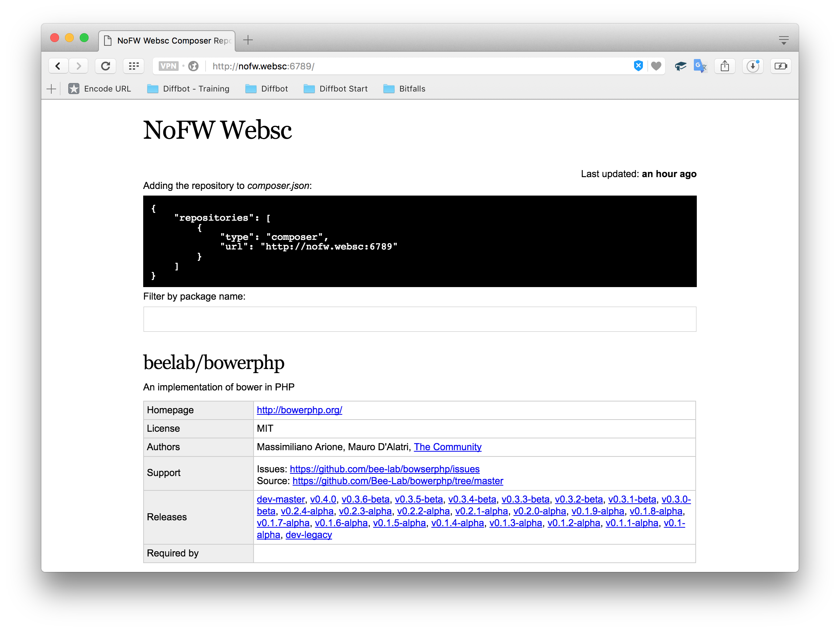Bookmark the page with the heart icon
This screenshot has width=840, height=631.
656,66
